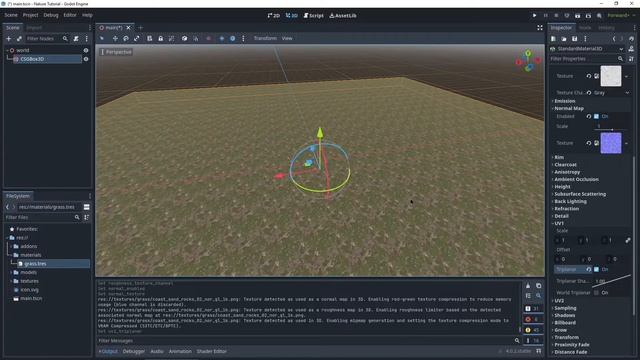
Task: Switch to the Debugger bottom panel
Action: 134,351
